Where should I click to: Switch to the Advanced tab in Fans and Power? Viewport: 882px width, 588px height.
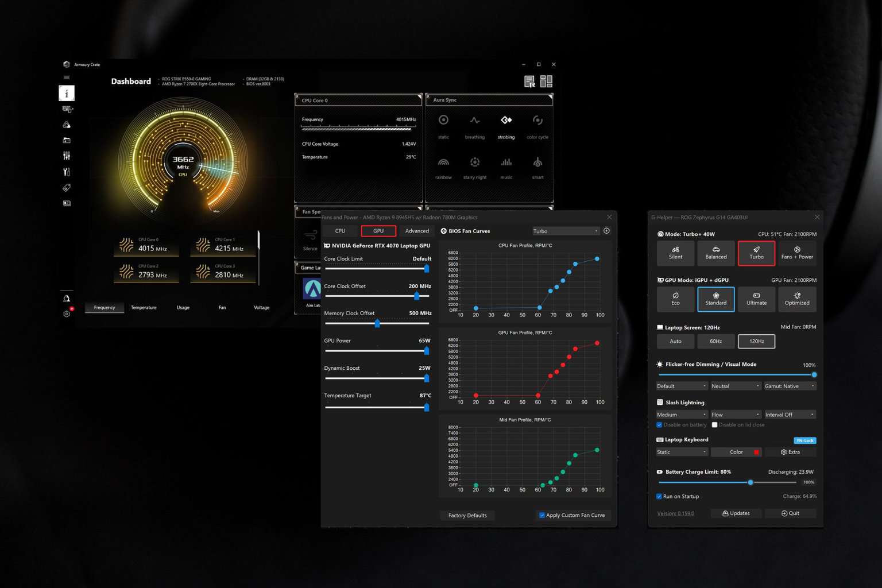(417, 231)
